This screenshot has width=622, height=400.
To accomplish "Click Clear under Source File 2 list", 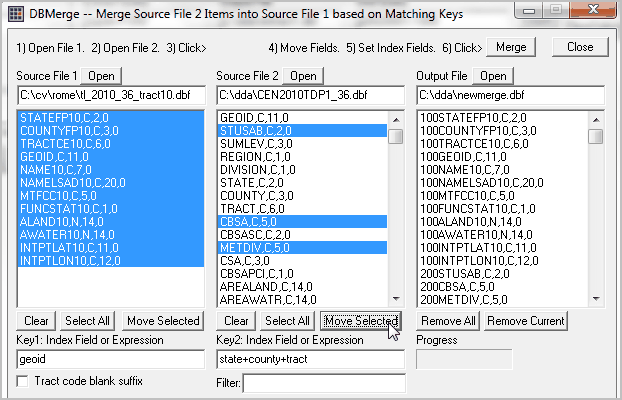I will point(236,321).
